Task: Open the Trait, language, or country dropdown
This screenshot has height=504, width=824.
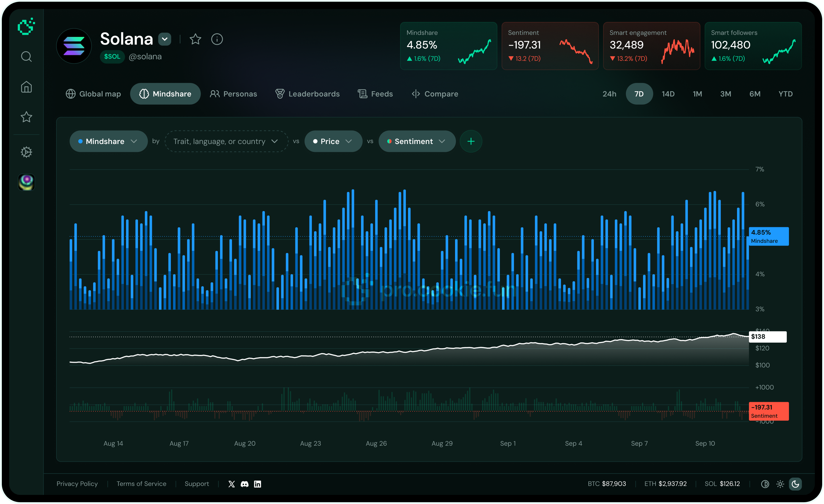Action: [226, 141]
